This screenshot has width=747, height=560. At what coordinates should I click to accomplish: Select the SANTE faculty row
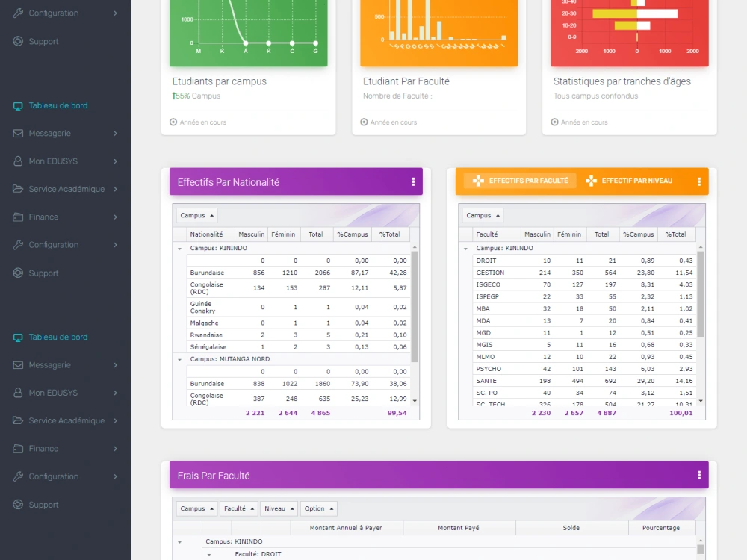[584, 381]
